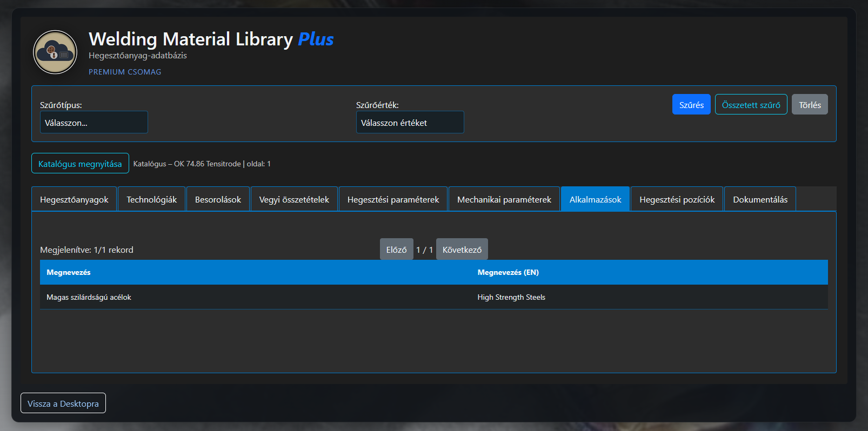Select the Alkalmazások tab
This screenshot has height=431, width=868.
[x=596, y=199]
